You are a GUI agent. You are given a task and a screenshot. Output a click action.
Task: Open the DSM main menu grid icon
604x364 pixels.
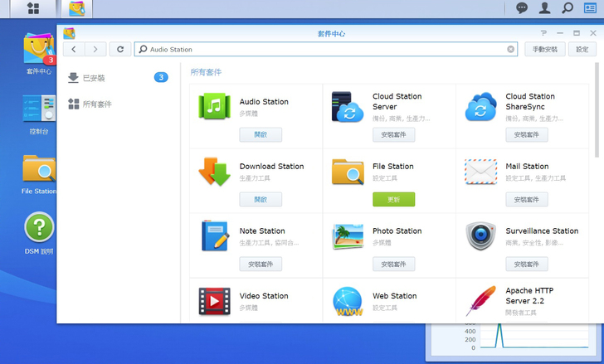pyautogui.click(x=33, y=8)
